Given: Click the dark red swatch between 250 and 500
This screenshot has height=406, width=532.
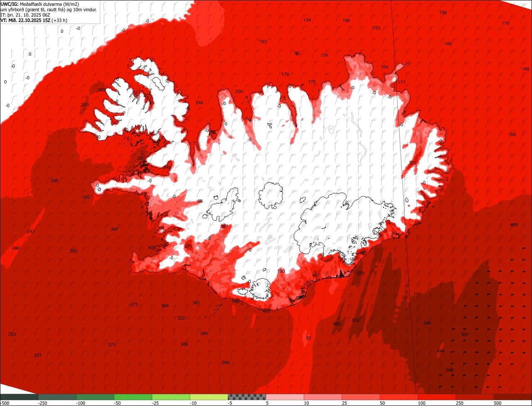Looking at the screenshot, I should (475, 397).
